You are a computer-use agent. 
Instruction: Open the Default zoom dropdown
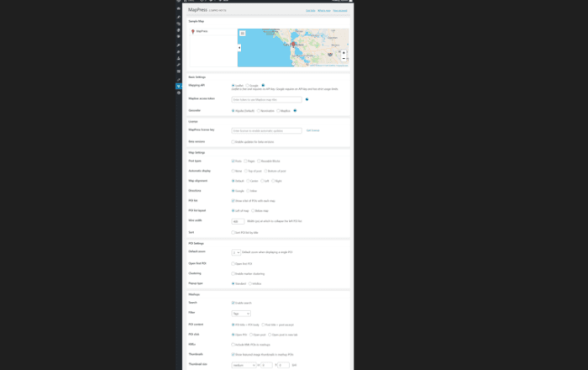pos(236,252)
